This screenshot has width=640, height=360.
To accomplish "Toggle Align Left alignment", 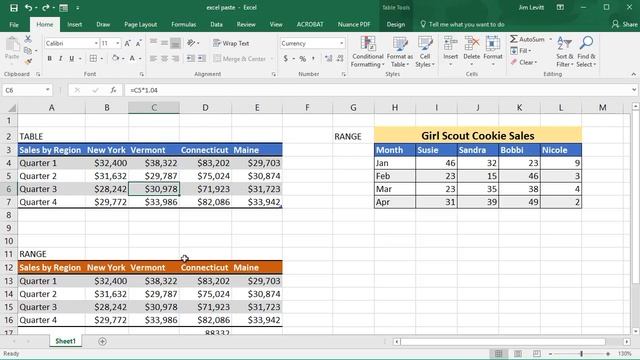I will pos(153,59).
